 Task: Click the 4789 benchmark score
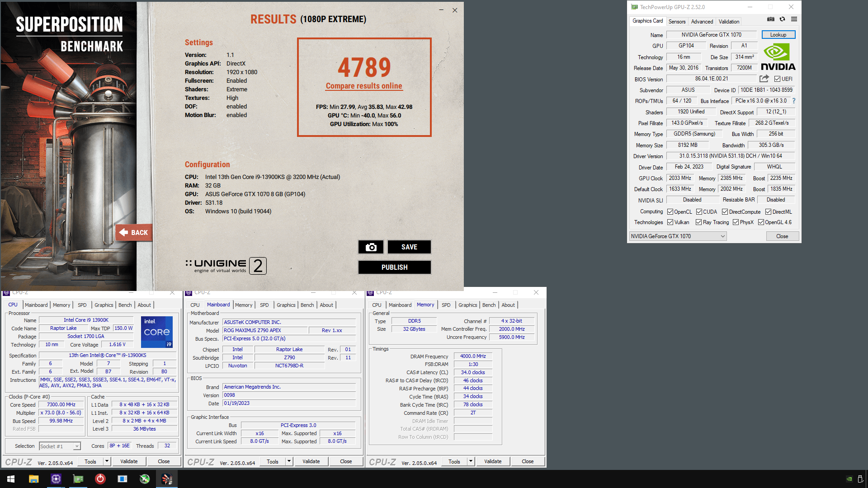pos(364,67)
